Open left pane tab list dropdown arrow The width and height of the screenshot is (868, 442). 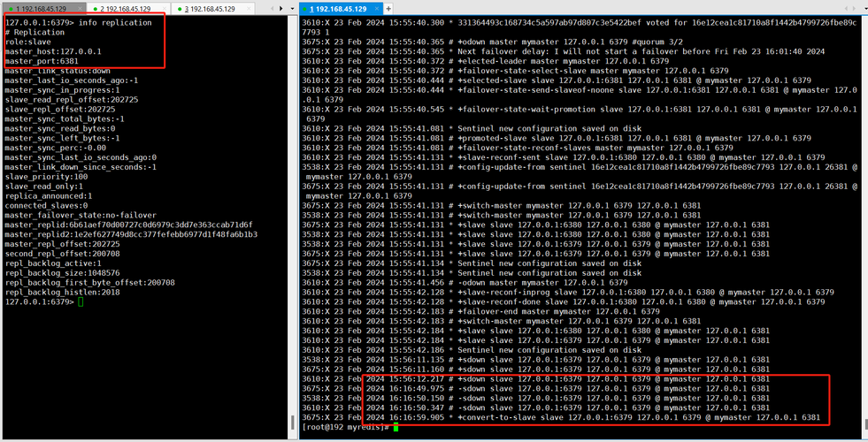(292, 9)
